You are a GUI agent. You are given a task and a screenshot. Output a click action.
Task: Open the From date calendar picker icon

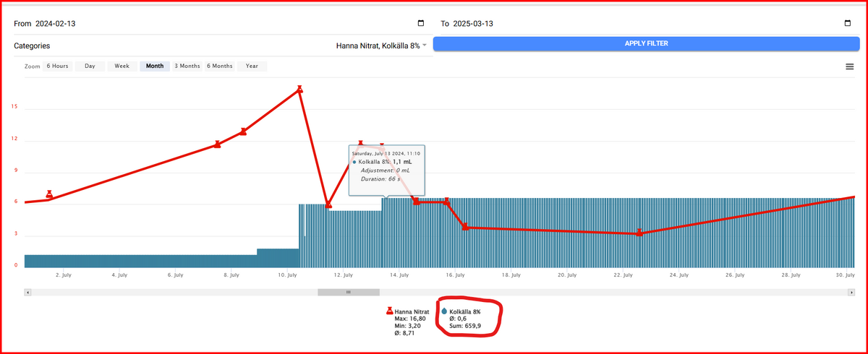tap(422, 24)
